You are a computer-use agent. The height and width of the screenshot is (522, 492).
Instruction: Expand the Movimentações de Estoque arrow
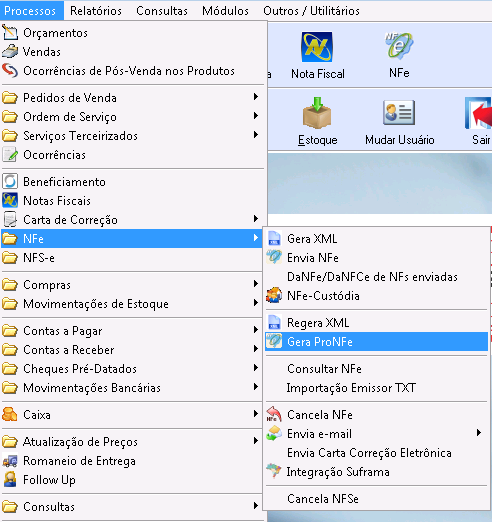[x=256, y=303]
